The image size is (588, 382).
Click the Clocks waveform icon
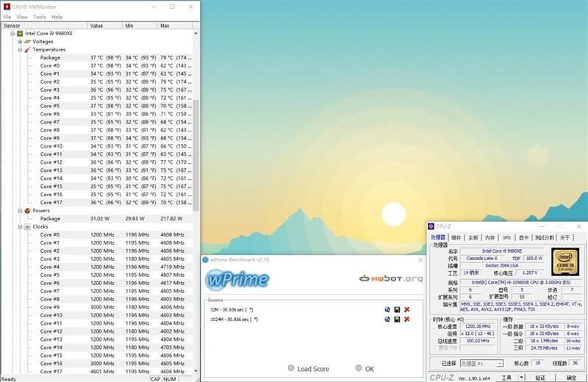tap(27, 227)
